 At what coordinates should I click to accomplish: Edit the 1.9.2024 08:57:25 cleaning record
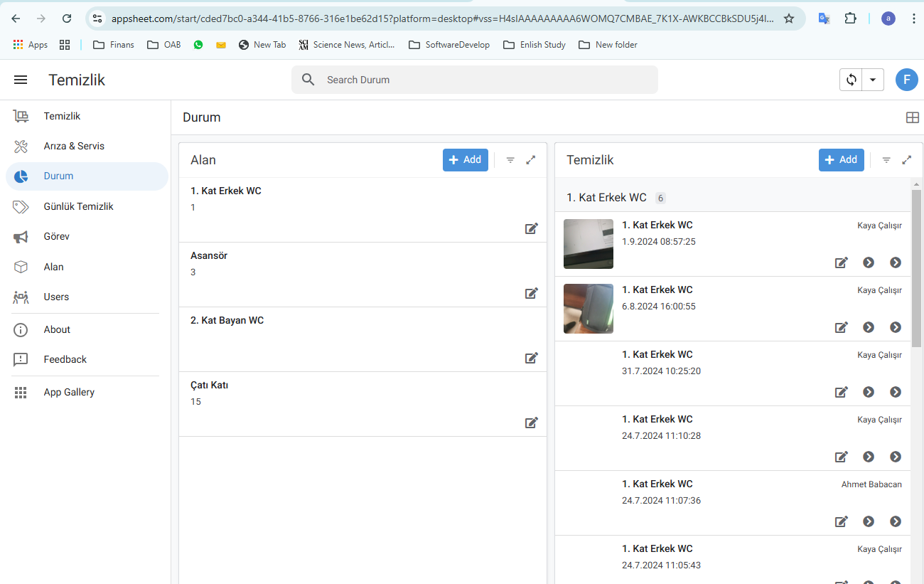point(841,262)
